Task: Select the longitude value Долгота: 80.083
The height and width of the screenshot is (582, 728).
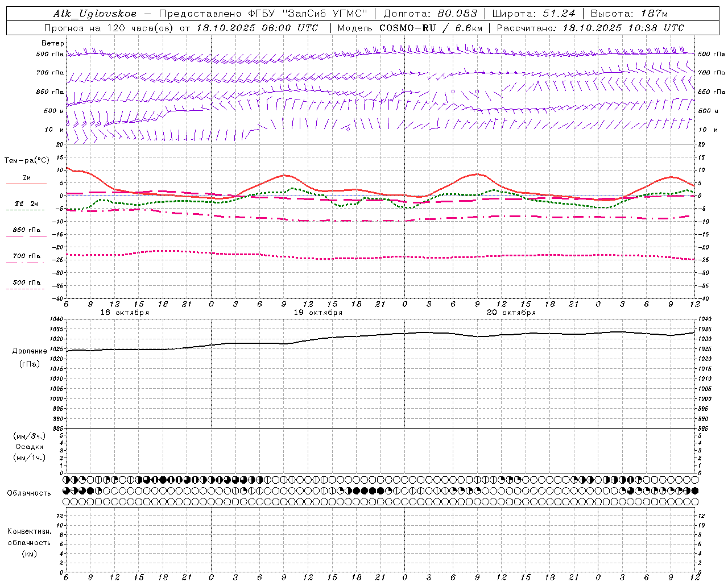Action: [430, 14]
